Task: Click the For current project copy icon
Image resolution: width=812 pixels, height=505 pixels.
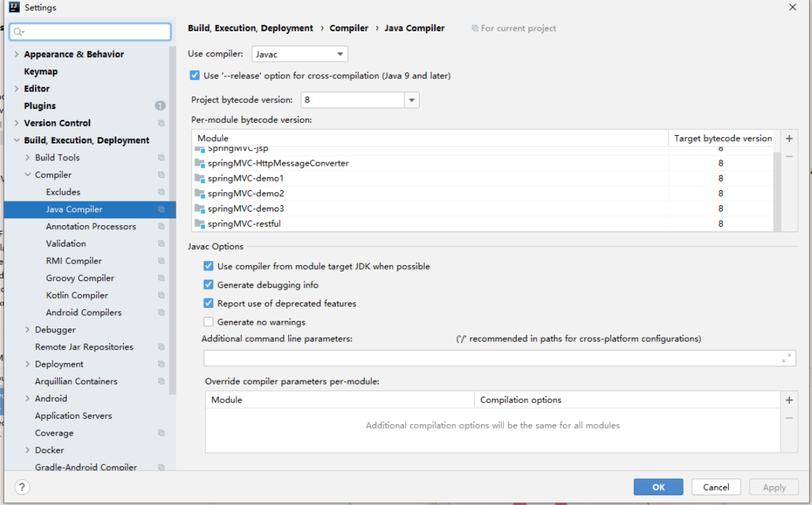Action: [x=475, y=28]
